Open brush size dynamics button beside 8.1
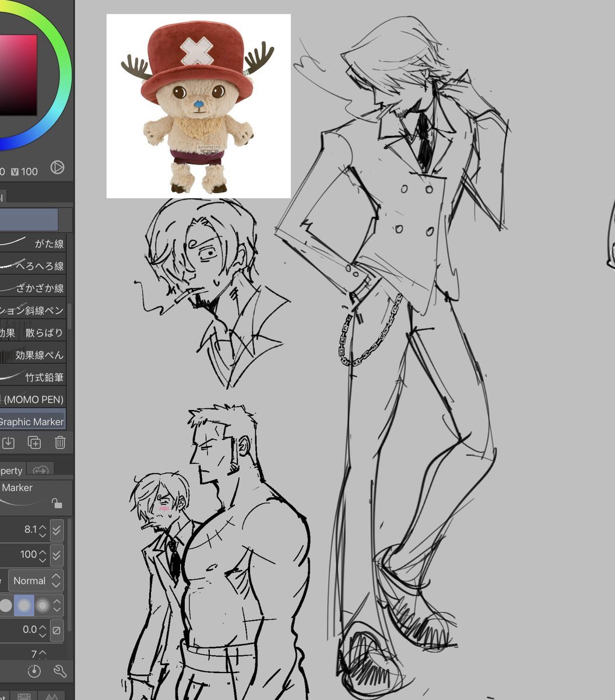Screen dimensions: 615x700 pyautogui.click(x=57, y=530)
